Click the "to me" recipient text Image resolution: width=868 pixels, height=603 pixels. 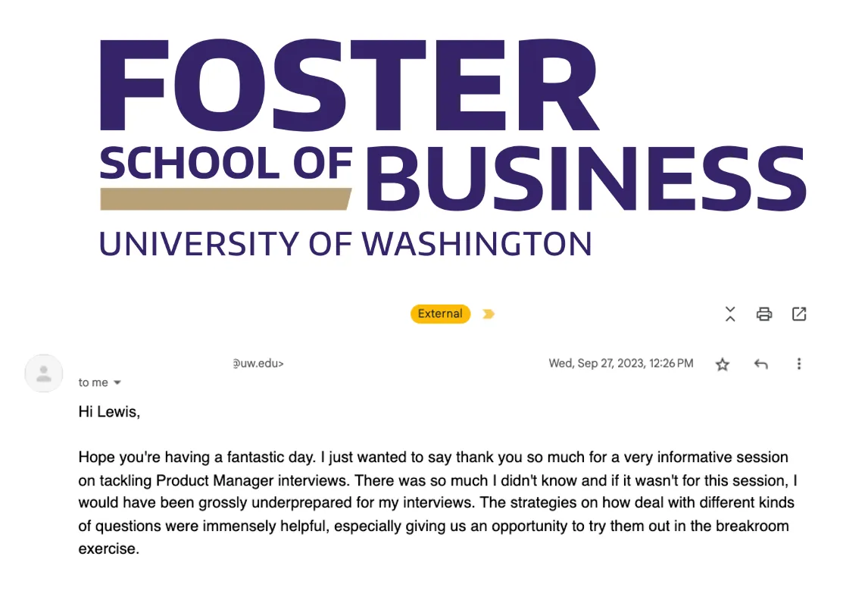pyautogui.click(x=93, y=383)
